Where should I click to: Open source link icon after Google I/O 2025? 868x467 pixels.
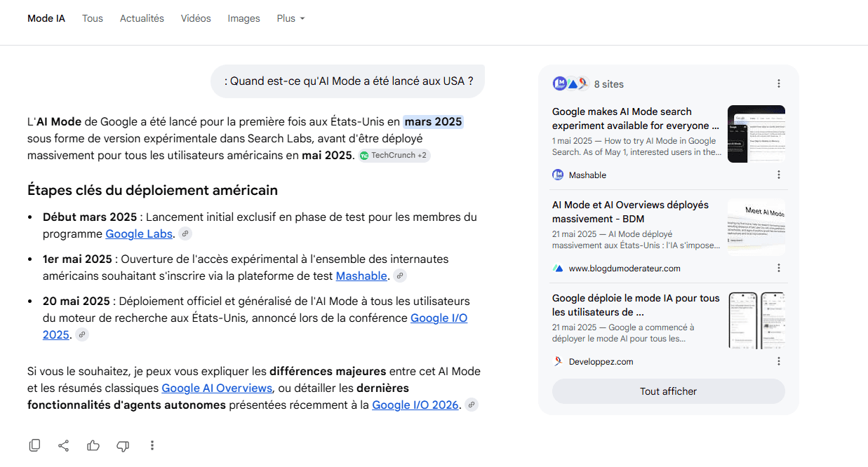click(x=82, y=335)
